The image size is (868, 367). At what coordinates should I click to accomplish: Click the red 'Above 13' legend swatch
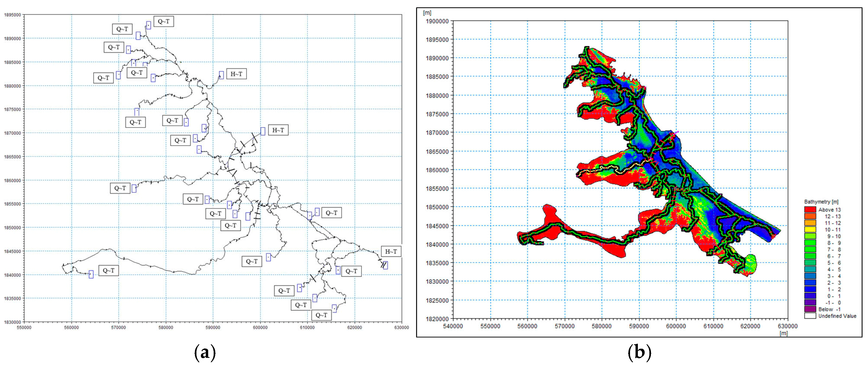click(x=810, y=209)
